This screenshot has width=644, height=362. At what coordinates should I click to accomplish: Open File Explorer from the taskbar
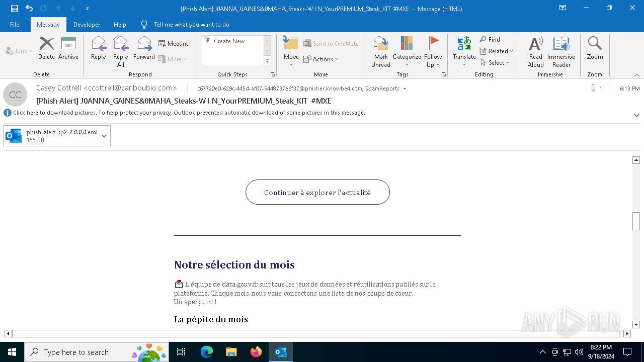pos(231,352)
